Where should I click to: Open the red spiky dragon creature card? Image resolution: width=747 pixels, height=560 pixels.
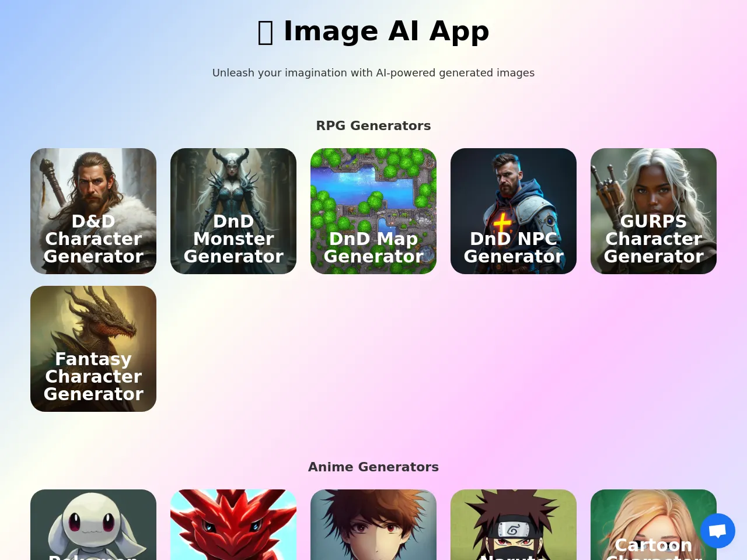[233, 525]
